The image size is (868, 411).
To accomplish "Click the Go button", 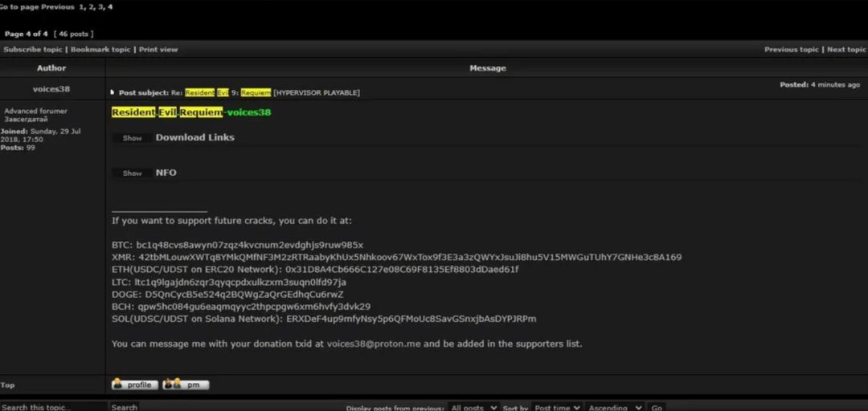I will point(657,408).
